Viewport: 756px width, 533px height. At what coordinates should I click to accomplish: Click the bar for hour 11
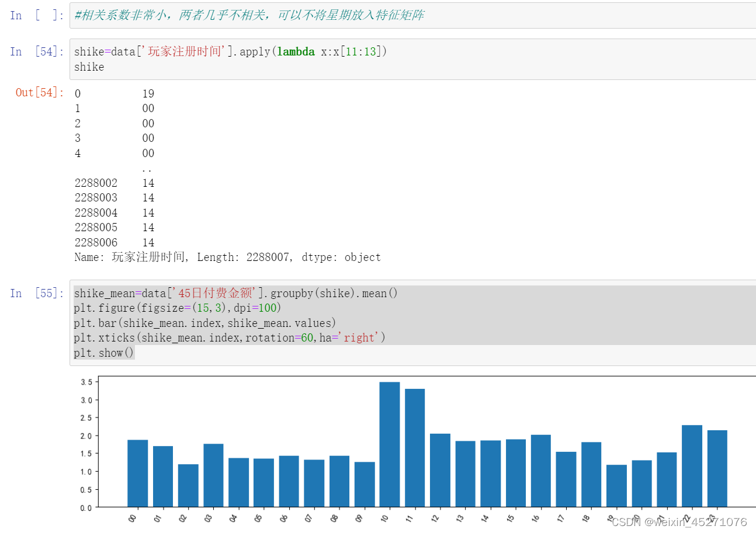(415, 448)
